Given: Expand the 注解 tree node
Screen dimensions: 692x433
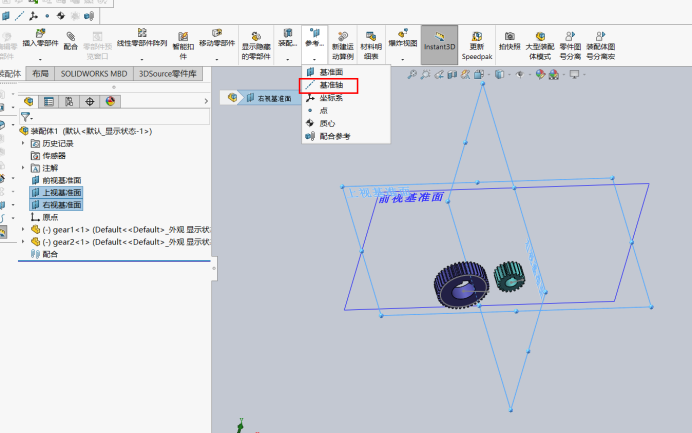Looking at the screenshot, I should point(23,168).
